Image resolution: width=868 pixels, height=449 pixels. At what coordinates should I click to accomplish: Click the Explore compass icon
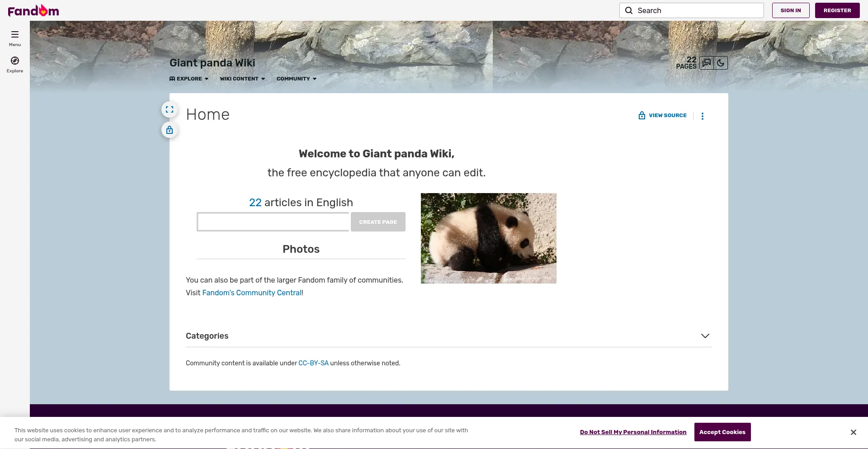15,61
